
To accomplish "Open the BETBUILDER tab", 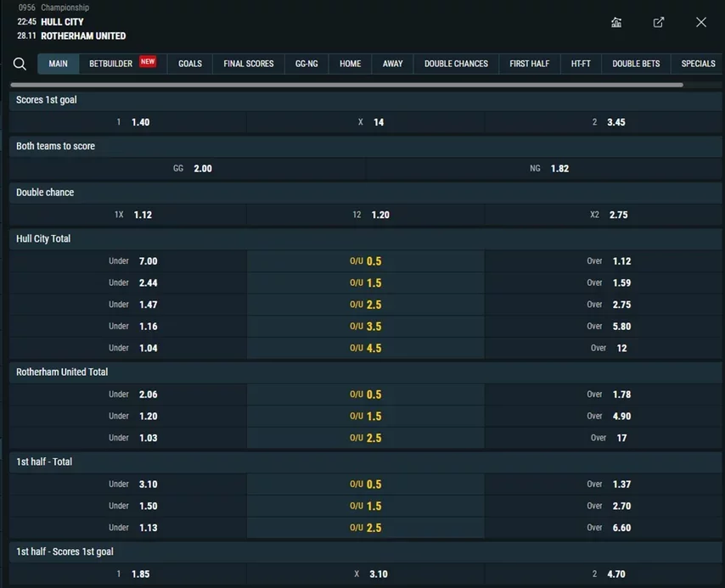I will [x=122, y=64].
